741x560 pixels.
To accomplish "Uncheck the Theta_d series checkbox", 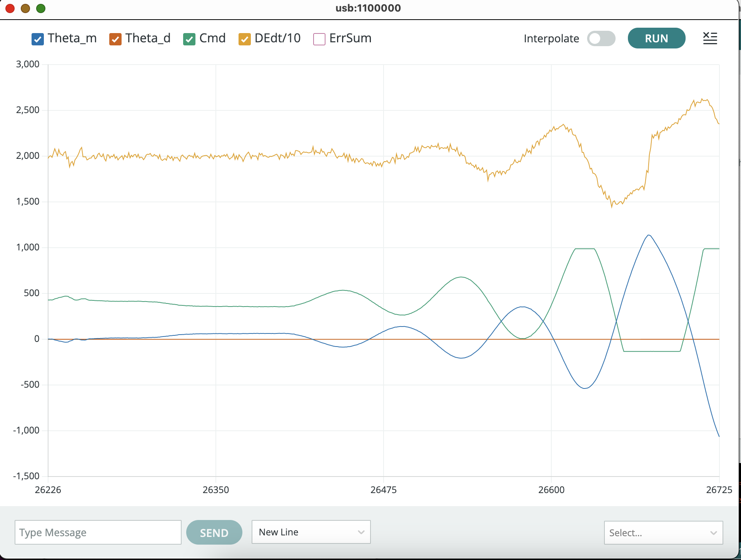I will coord(115,39).
